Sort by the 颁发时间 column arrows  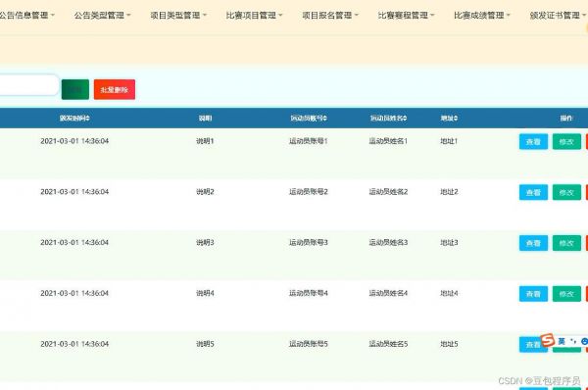coord(87,119)
